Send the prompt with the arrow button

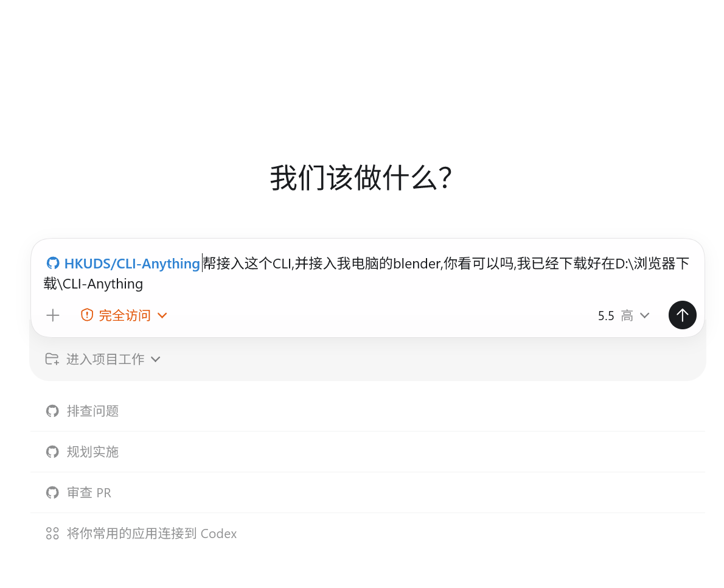[683, 315]
